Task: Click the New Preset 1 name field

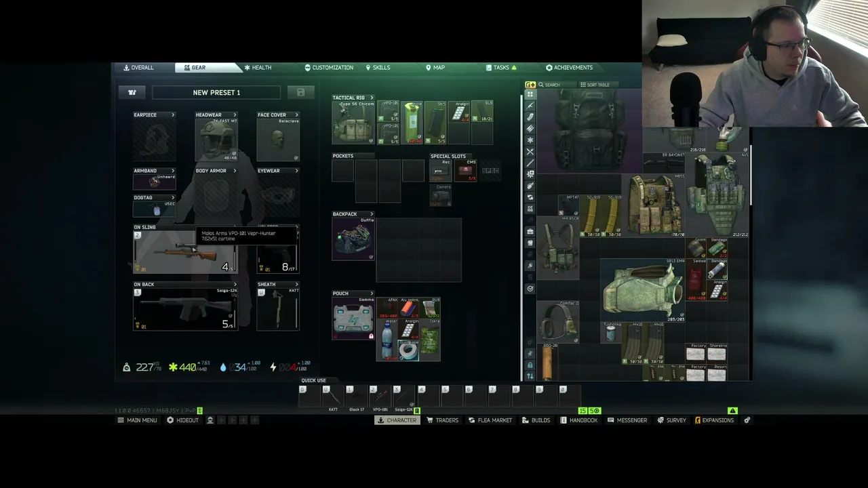Action: tap(216, 92)
